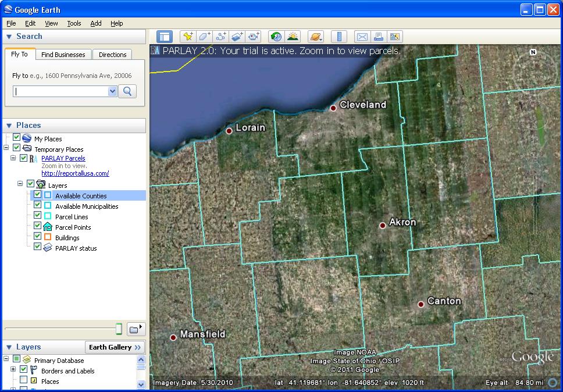Toggle sunlight across the landscape icon

pos(293,37)
